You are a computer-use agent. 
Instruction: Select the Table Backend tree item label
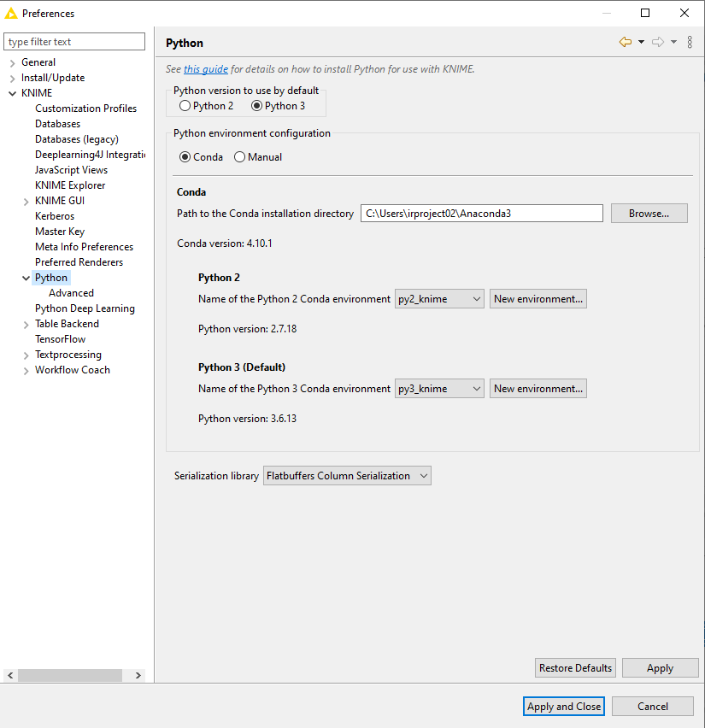point(67,324)
